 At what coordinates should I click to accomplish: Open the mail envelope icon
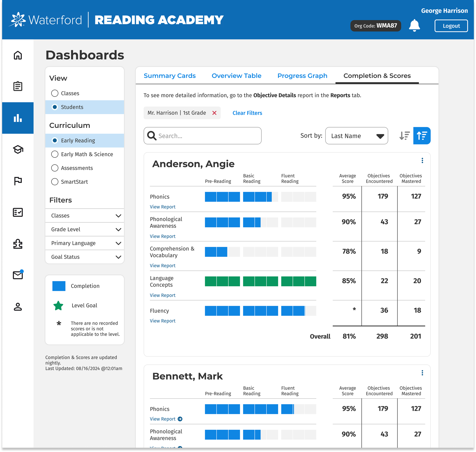[x=18, y=275]
